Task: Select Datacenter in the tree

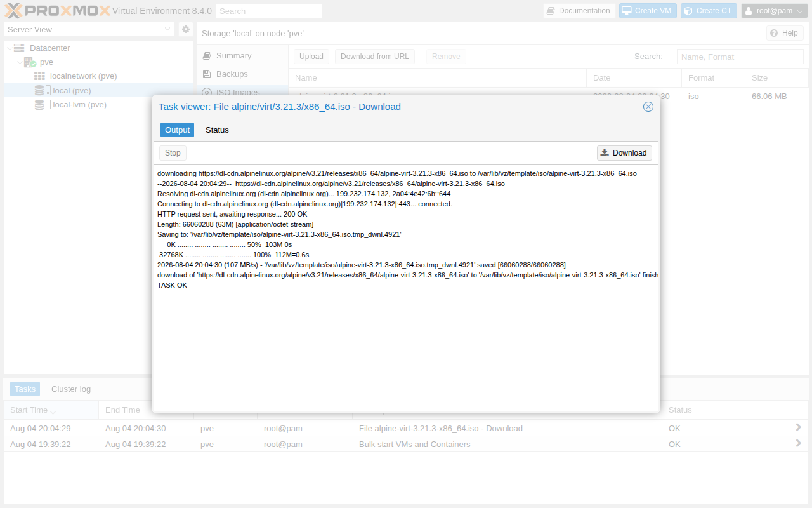Action: 50,48
